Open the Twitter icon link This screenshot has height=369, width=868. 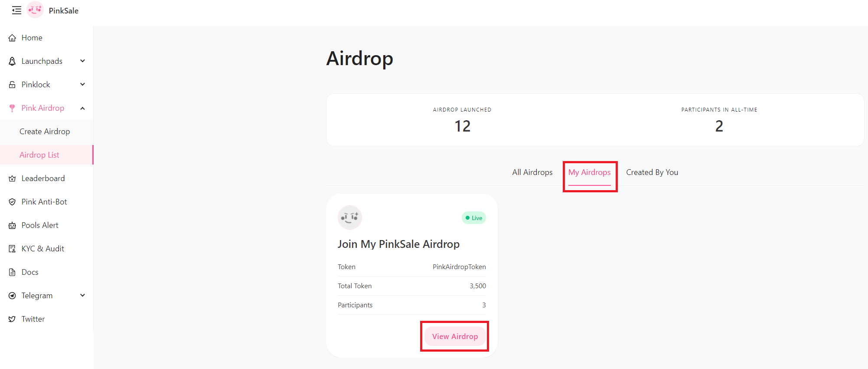[x=12, y=319]
